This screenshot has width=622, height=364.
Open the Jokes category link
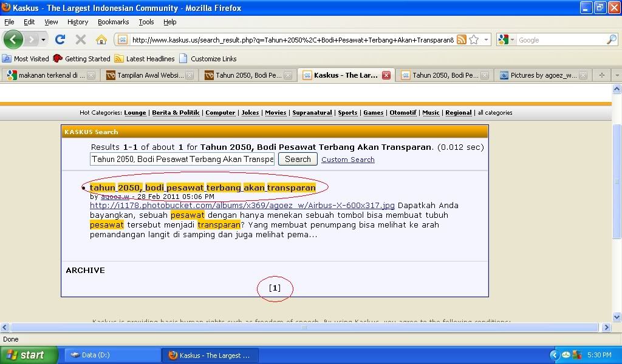(x=250, y=113)
